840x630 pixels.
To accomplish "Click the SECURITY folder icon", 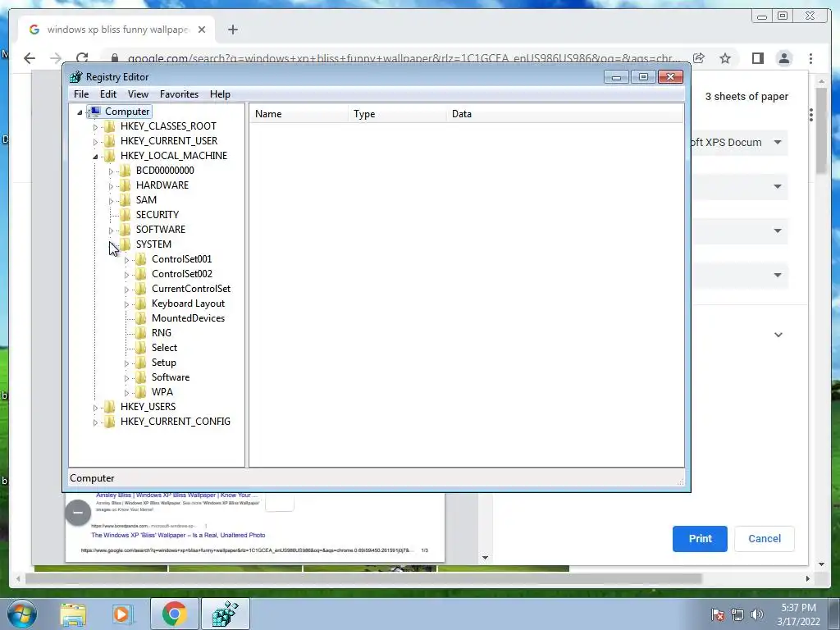I will click(125, 215).
